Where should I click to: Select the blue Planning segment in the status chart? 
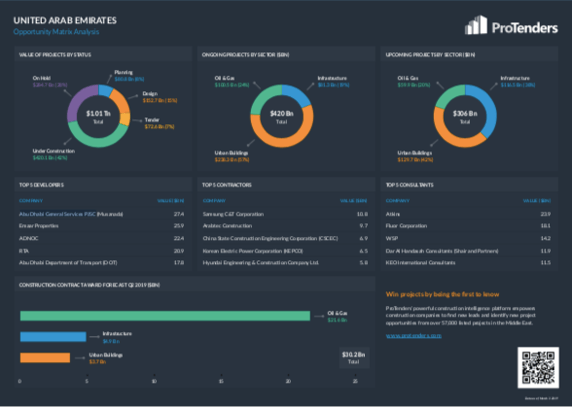click(x=105, y=90)
